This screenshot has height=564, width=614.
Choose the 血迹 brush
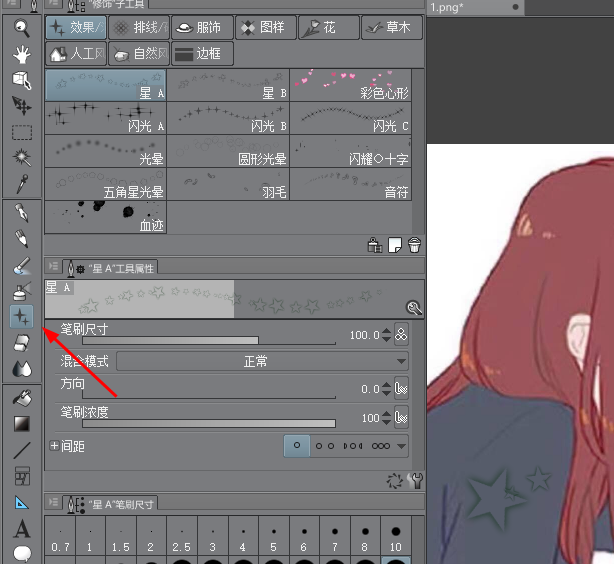[x=106, y=217]
